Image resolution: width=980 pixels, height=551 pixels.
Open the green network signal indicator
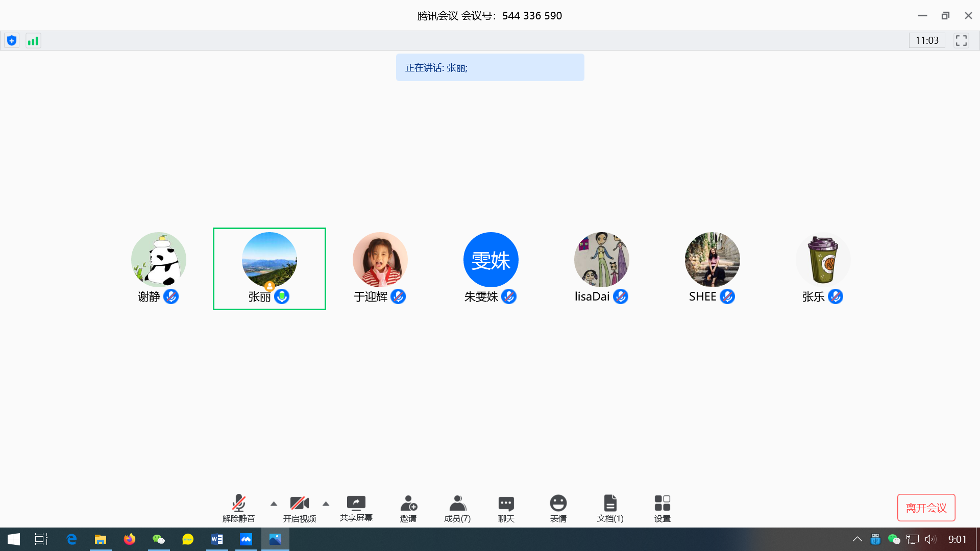click(33, 41)
